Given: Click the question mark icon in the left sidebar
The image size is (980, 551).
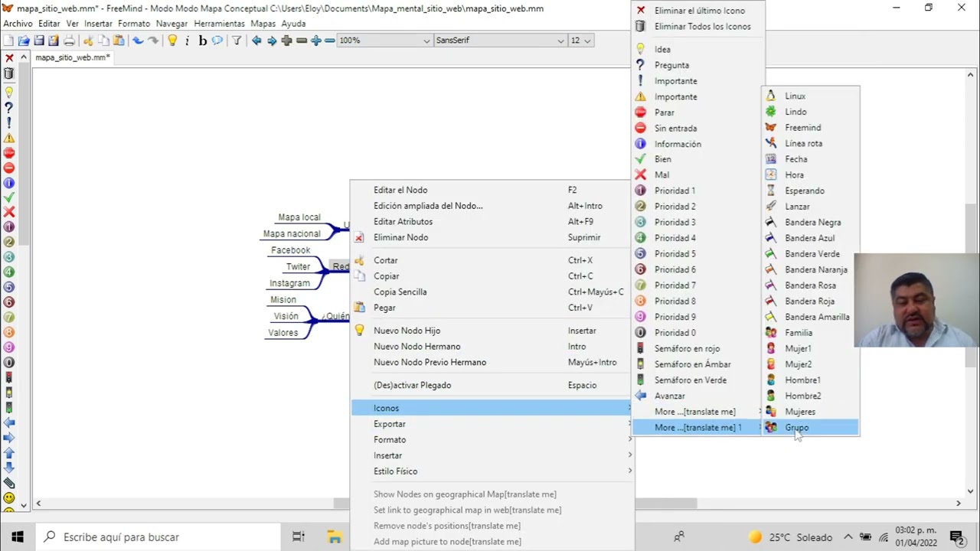Looking at the screenshot, I should [9, 108].
